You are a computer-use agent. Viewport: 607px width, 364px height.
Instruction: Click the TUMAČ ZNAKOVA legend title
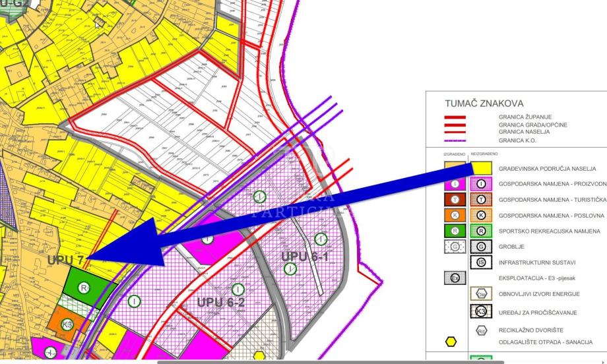coord(484,104)
